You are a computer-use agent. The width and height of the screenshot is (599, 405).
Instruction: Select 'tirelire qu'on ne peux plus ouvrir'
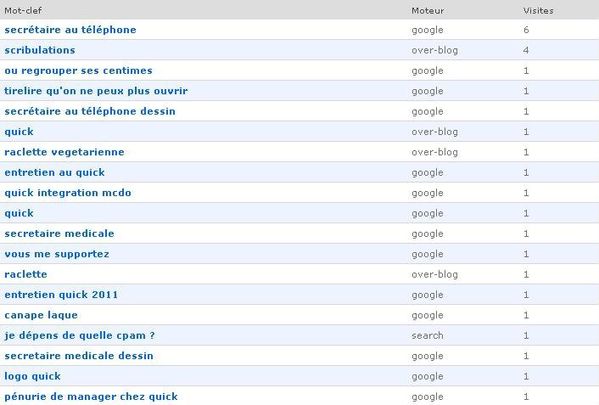(96, 91)
